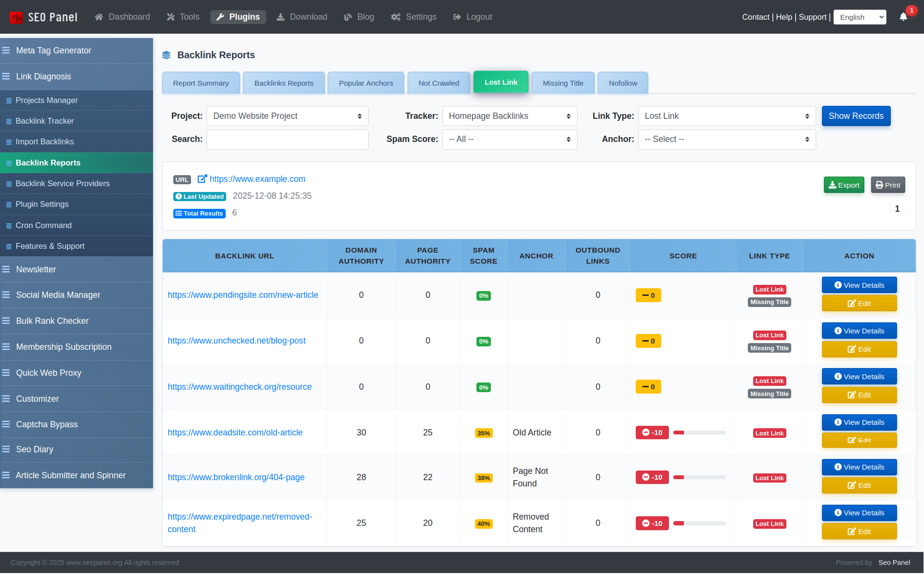This screenshot has width=924, height=574.
Task: Focus the Search text field
Action: coord(287,139)
